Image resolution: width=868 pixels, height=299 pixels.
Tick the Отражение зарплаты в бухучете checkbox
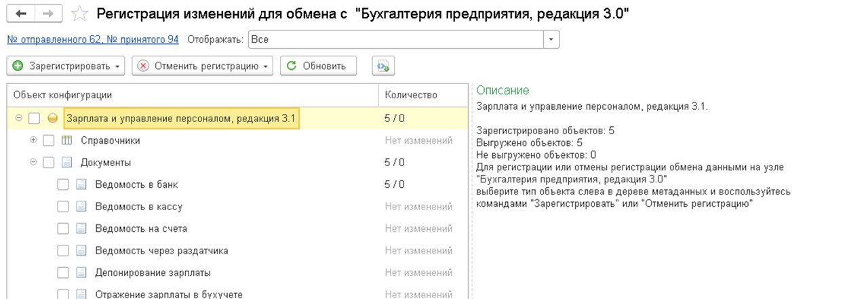63,294
